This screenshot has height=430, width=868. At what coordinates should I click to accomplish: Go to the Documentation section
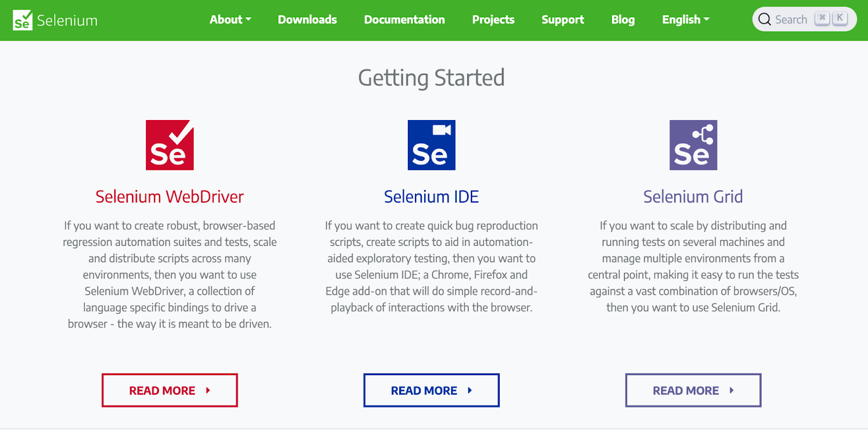tap(404, 20)
